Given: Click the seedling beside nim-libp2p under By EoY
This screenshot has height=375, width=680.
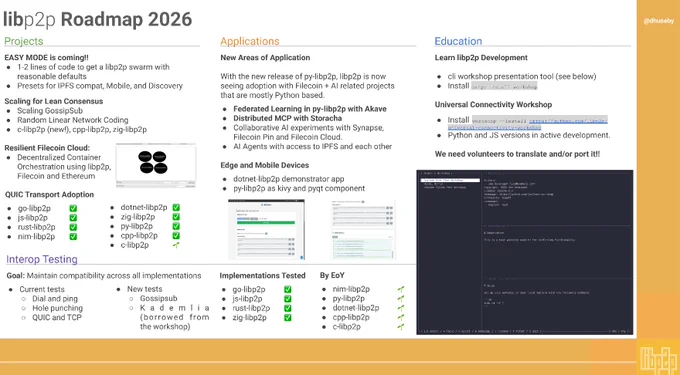Looking at the screenshot, I should pyautogui.click(x=401, y=289).
